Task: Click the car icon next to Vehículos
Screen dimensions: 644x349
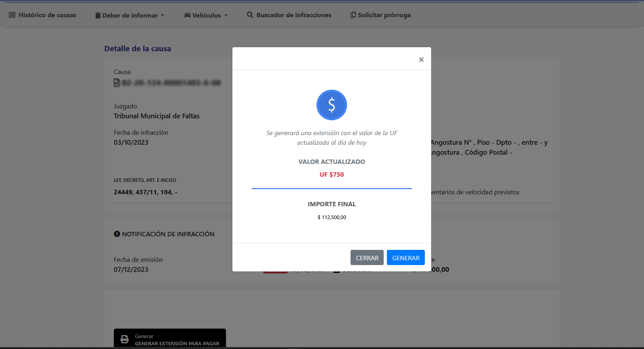Action: click(x=187, y=16)
